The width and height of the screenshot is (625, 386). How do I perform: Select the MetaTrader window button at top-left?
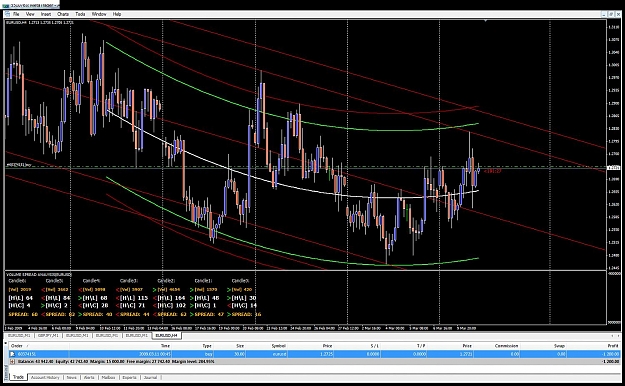pos(30,5)
